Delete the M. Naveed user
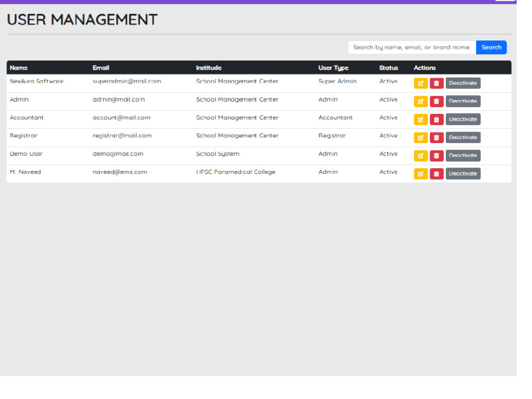 [x=436, y=174]
